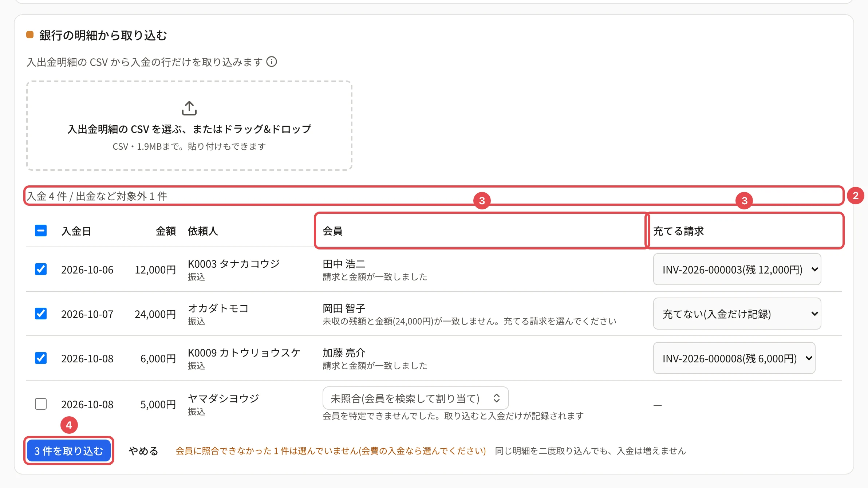This screenshot has width=868, height=488.
Task: Click the 会員を特定できませんでした message
Action: pos(453,416)
